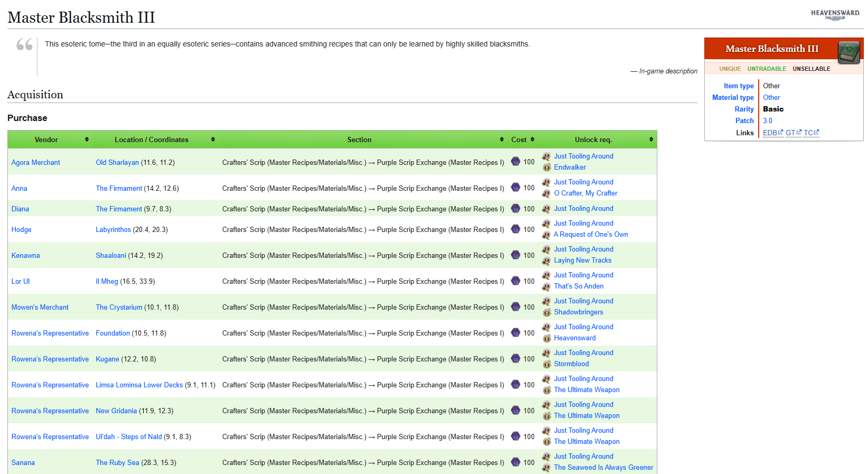
Task: Open the Foundation location link
Action: pos(113,333)
